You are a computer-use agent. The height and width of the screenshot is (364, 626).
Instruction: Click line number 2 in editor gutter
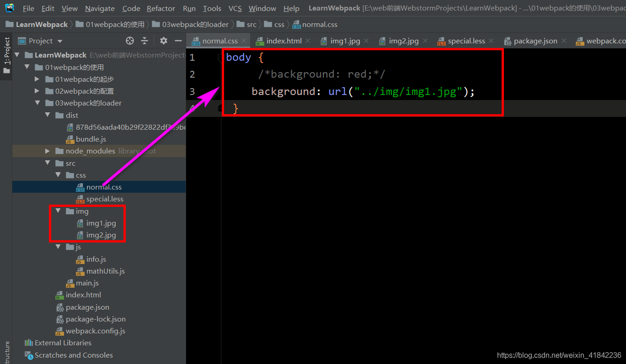[x=192, y=74]
